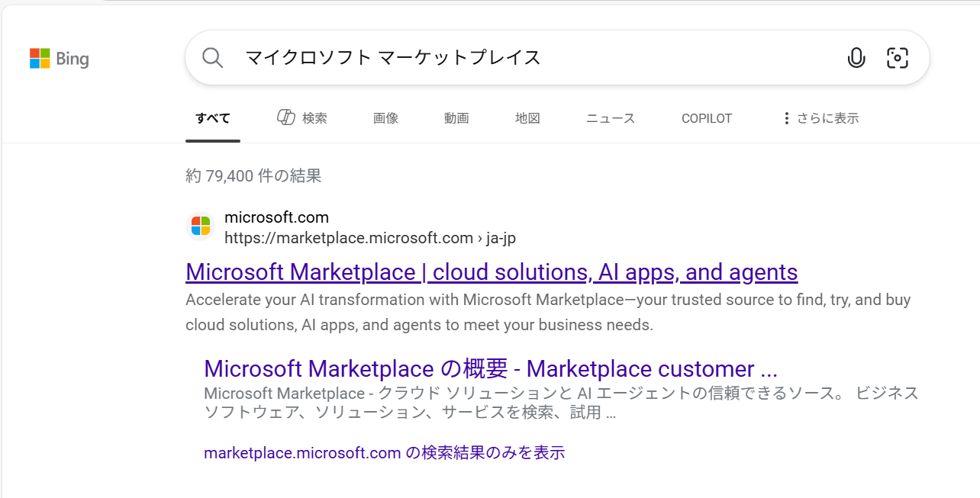Show results only from marketplace.microsoft.com

pyautogui.click(x=384, y=452)
